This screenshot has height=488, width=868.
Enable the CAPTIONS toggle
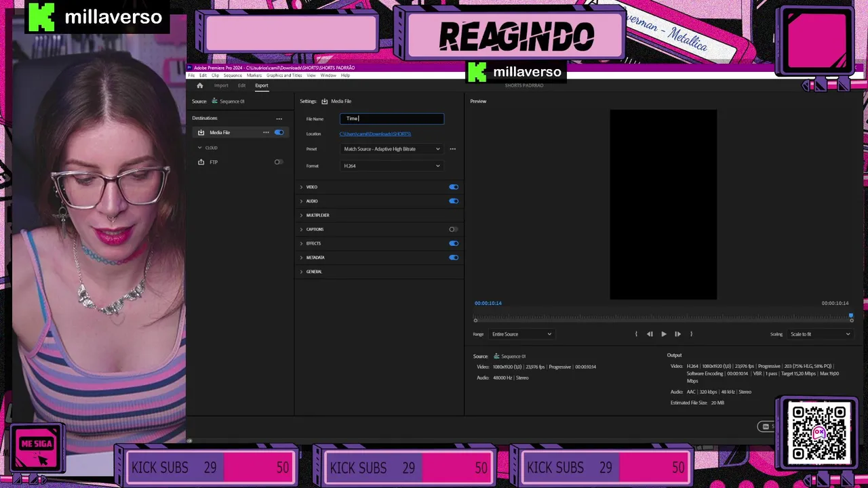point(454,229)
